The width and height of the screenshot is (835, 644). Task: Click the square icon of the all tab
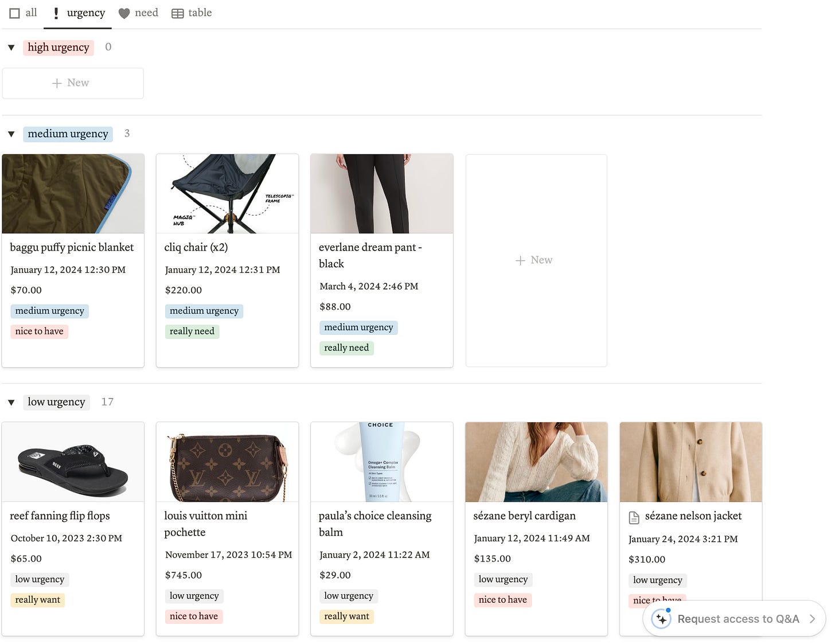(x=15, y=13)
